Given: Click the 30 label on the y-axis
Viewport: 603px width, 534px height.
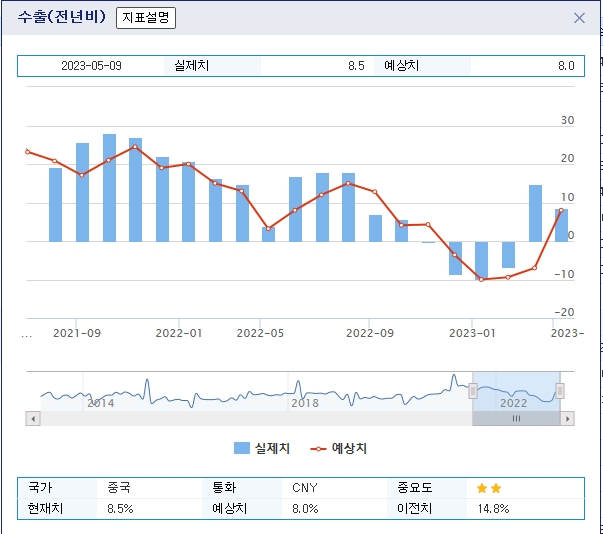Looking at the screenshot, I should (x=567, y=120).
